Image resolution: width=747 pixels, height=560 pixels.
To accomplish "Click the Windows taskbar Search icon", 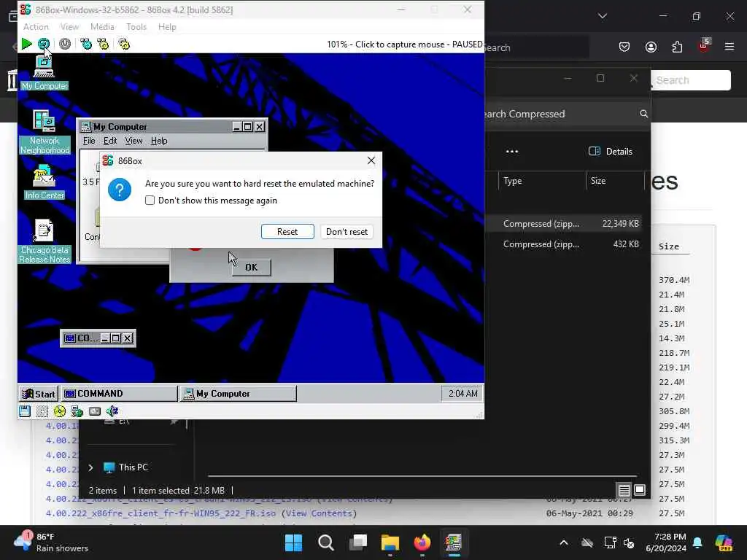I will pyautogui.click(x=326, y=542).
